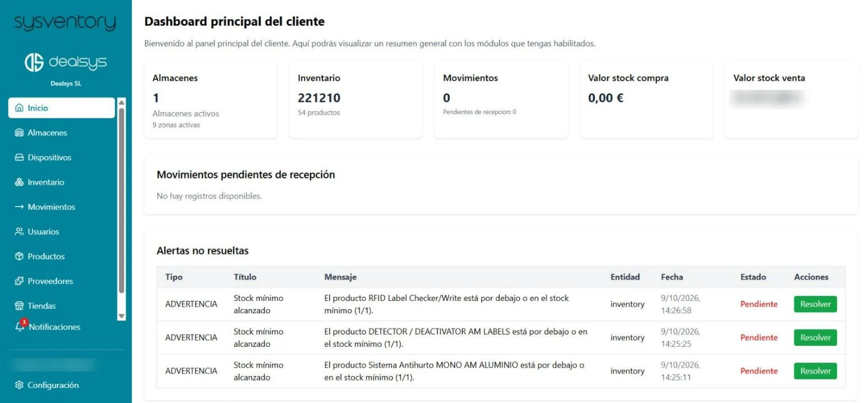Viewport: 868px width, 403px height.
Task: Click the Configuración gear icon
Action: tap(19, 385)
